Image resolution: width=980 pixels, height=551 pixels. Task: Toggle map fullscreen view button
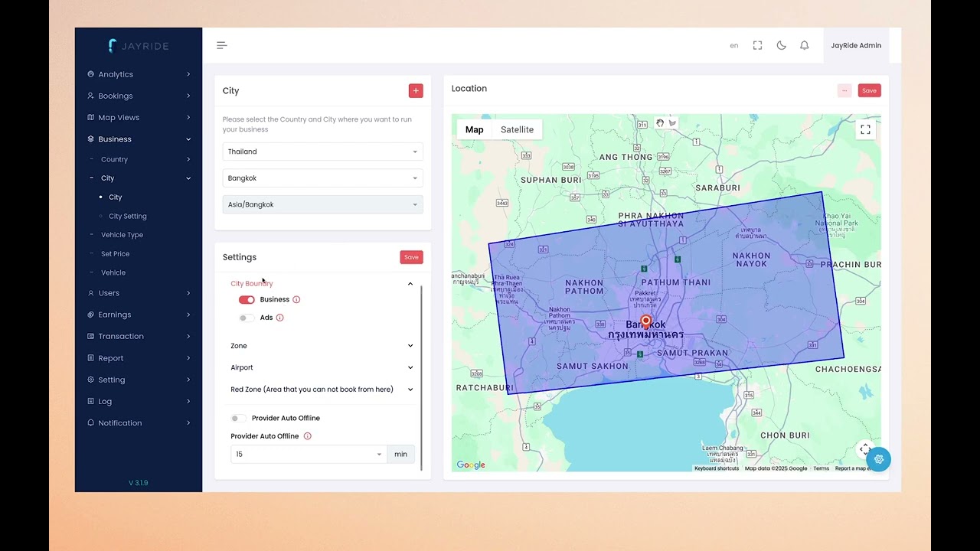click(x=865, y=129)
